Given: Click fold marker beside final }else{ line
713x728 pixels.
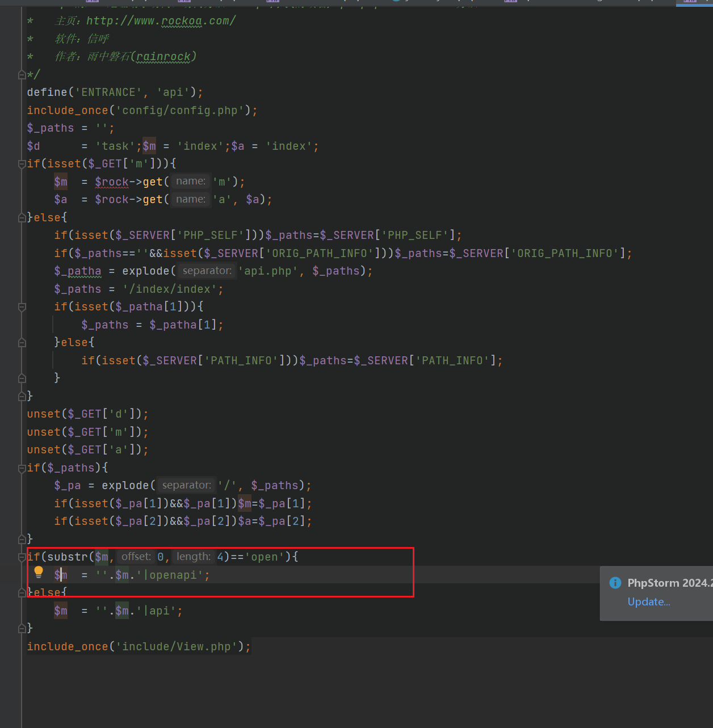Looking at the screenshot, I should 22,593.
